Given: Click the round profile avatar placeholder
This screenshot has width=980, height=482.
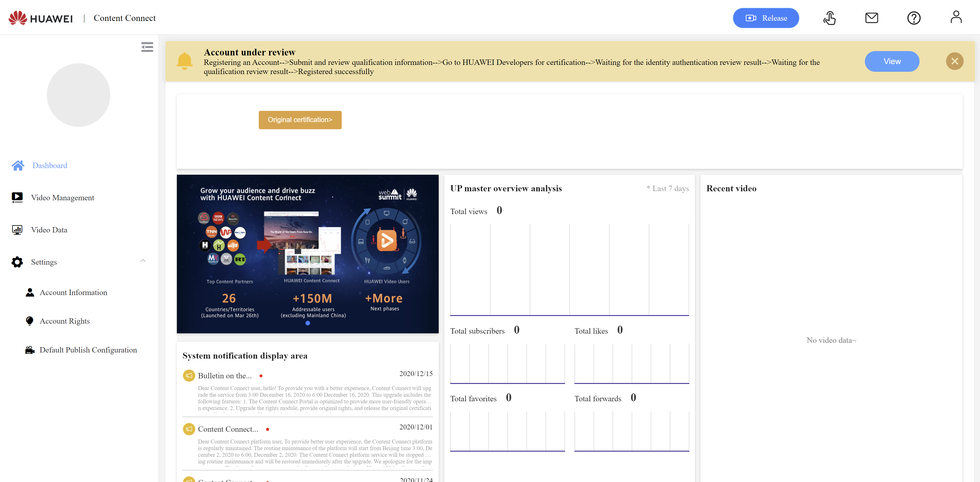Looking at the screenshot, I should 78,95.
